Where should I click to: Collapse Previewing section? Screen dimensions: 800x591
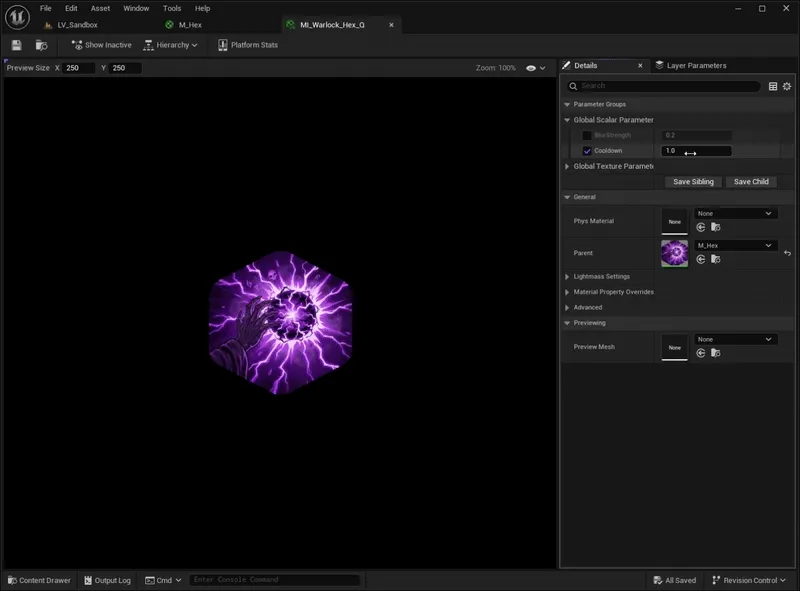point(567,323)
